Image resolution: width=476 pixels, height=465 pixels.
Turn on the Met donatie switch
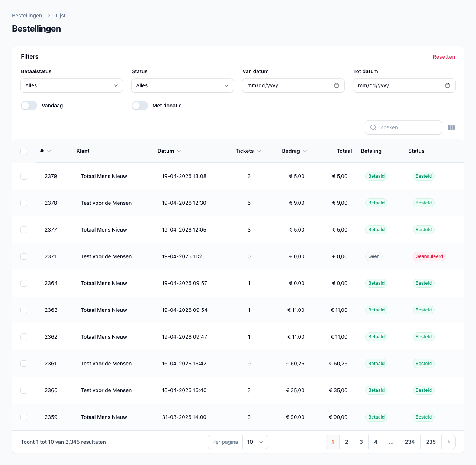pos(140,106)
